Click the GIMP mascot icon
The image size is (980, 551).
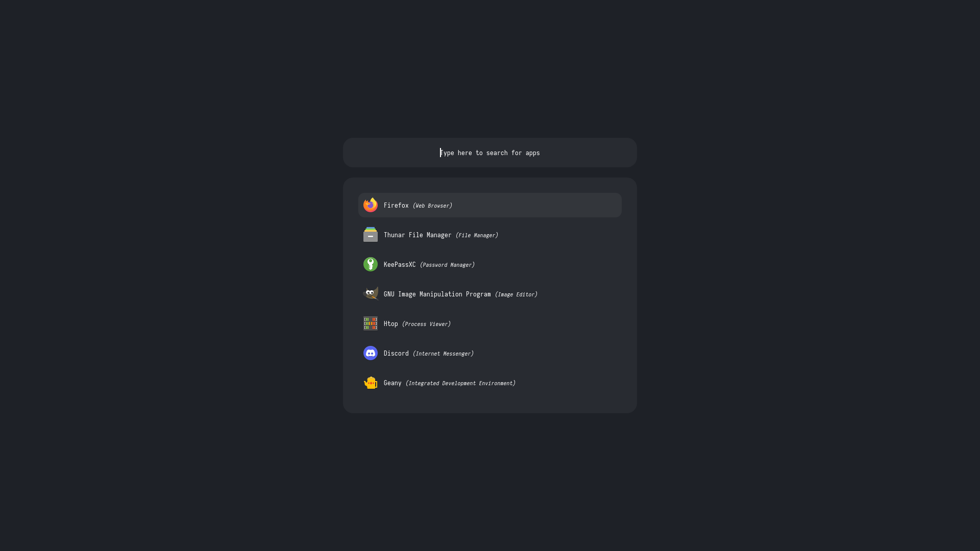coord(371,294)
